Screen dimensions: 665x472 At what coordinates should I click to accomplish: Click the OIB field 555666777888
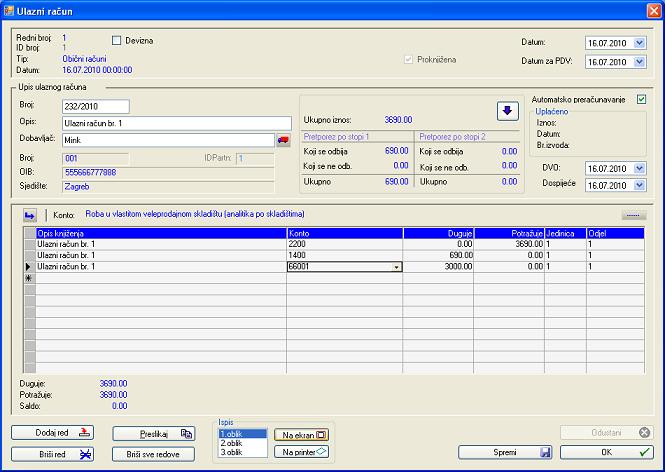point(168,173)
